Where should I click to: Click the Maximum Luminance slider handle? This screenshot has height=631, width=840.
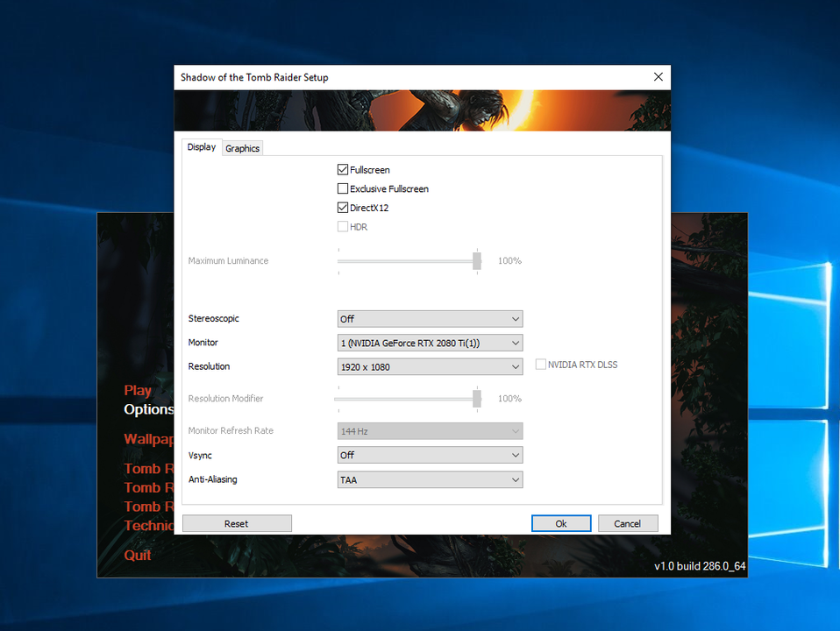(x=477, y=261)
